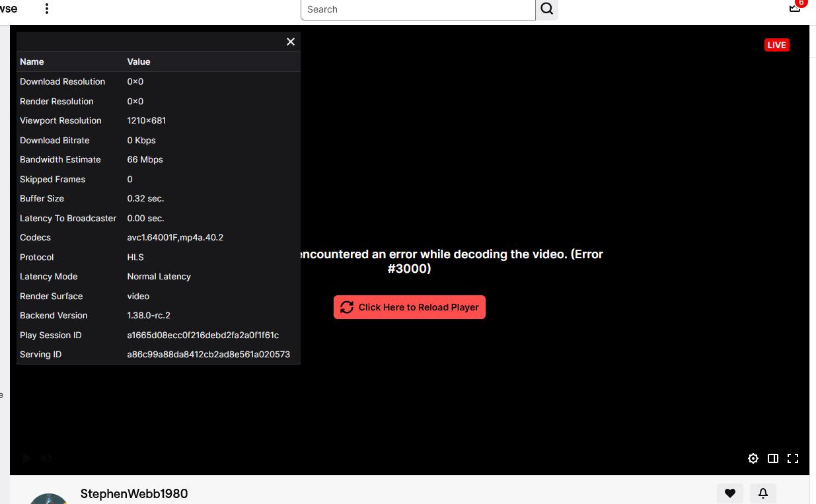
Task: Open player settings gear
Action: tap(753, 458)
